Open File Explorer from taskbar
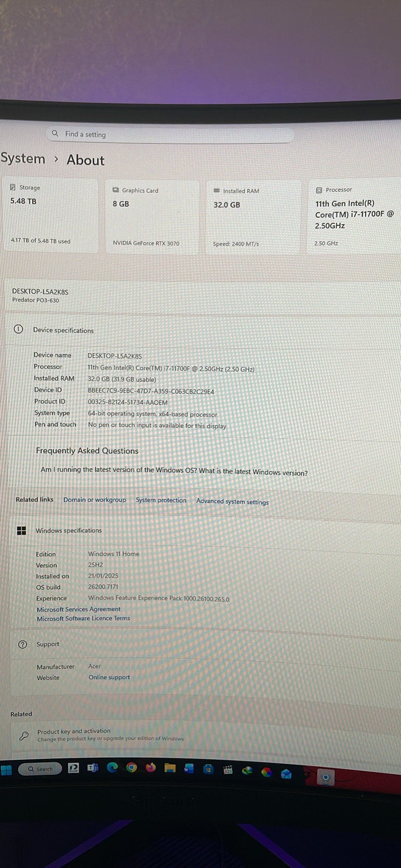 pos(170,768)
